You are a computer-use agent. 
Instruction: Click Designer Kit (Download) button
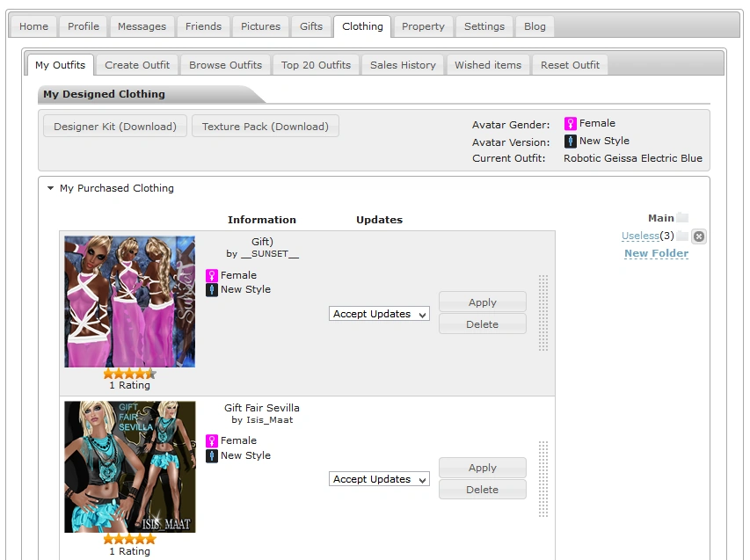point(115,127)
